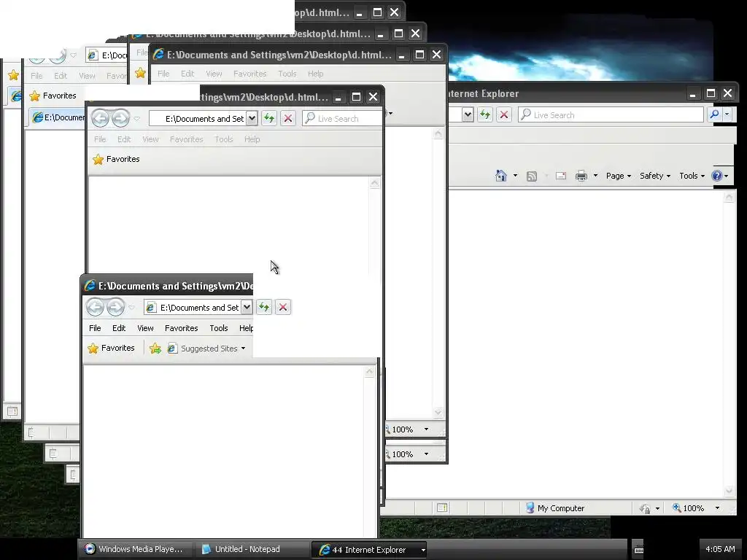Image resolution: width=747 pixels, height=560 pixels.
Task: Click Stop in the middle inactive d.html window
Action: (288, 118)
